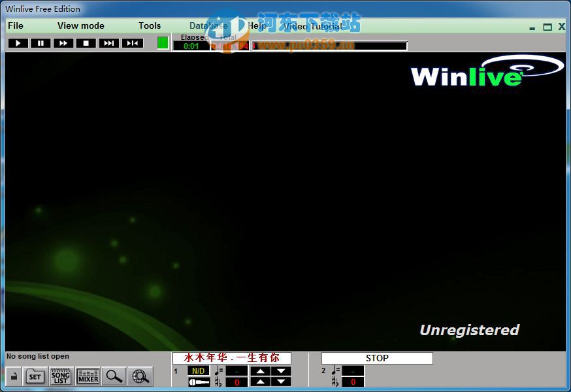Image resolution: width=571 pixels, height=392 pixels.
Task: Open the Database menu
Action: click(208, 25)
